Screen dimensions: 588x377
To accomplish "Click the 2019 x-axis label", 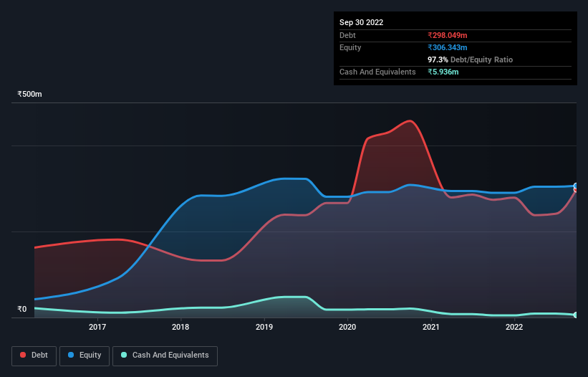I will coord(264,327).
